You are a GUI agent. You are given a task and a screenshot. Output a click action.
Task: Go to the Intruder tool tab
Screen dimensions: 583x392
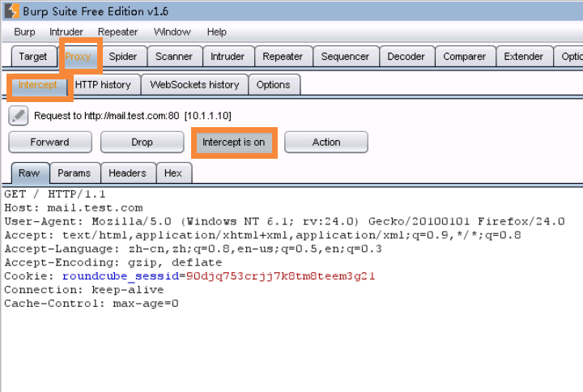(228, 57)
